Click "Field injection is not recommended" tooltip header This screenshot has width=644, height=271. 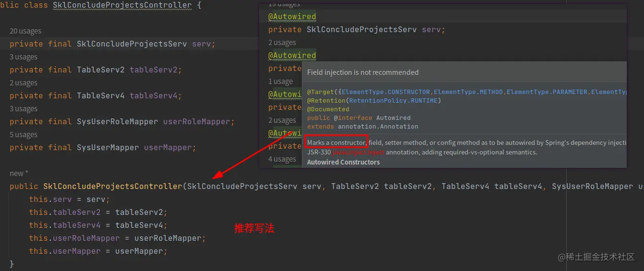pos(363,72)
